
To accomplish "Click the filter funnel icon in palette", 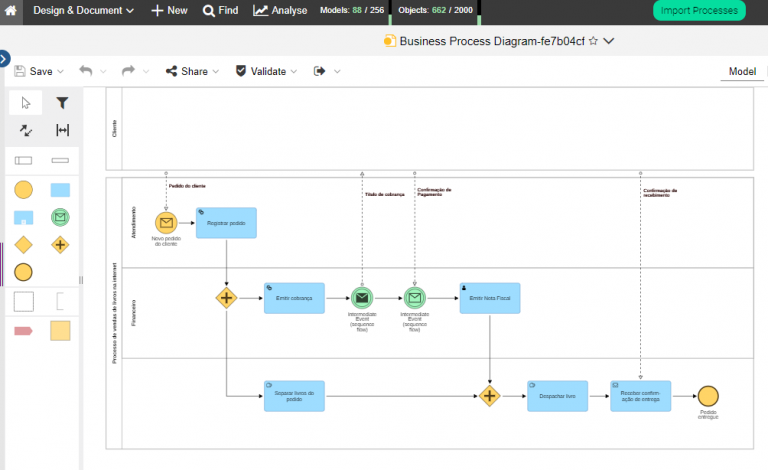I will [62, 103].
